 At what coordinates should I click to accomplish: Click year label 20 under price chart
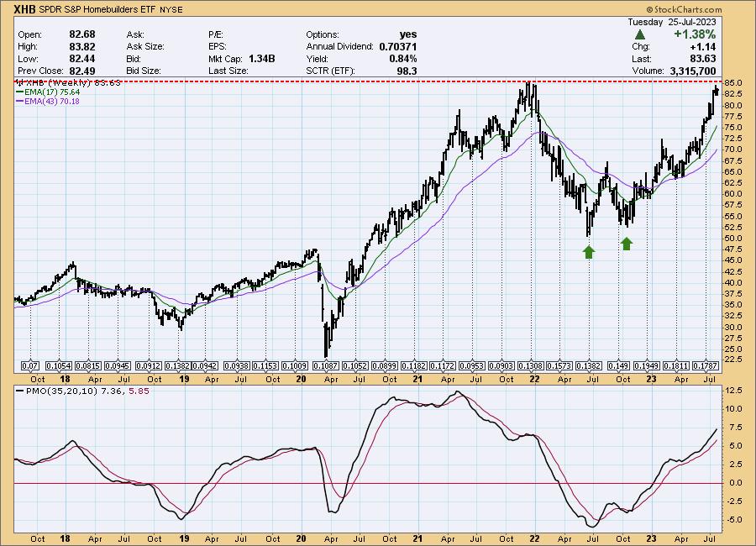pyautogui.click(x=301, y=379)
